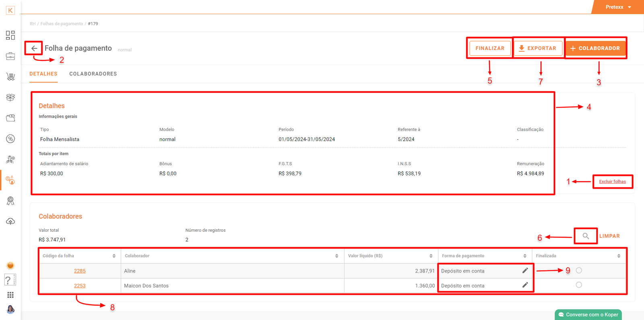Click the percent discount sidebar icon
Viewport: 644px width, 320px height.
click(10, 139)
